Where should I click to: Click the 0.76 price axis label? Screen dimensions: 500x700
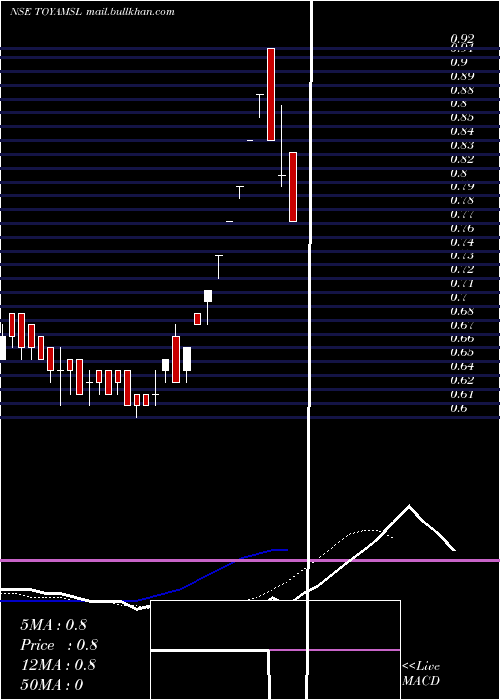pyautogui.click(x=462, y=228)
